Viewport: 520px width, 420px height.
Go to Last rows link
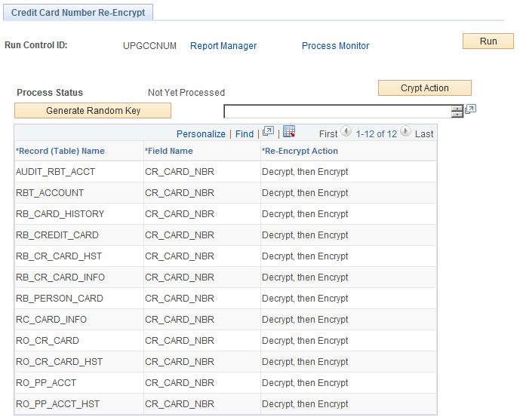(x=424, y=133)
